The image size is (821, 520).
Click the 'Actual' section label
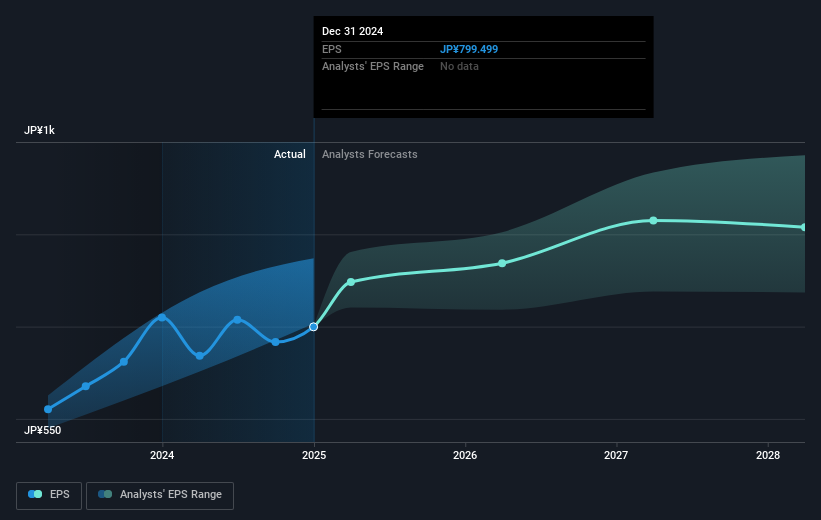click(x=290, y=154)
